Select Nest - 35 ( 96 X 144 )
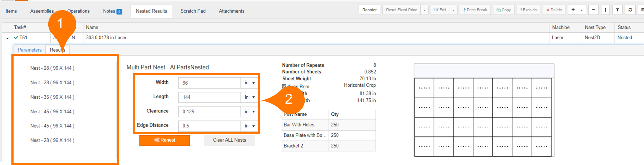This screenshot has height=165, width=644. pyautogui.click(x=52, y=97)
